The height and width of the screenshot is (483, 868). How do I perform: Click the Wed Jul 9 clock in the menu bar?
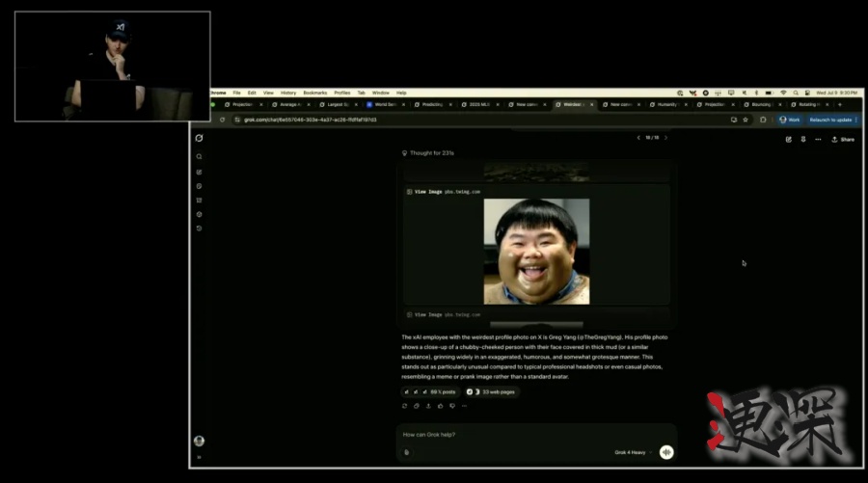point(836,93)
